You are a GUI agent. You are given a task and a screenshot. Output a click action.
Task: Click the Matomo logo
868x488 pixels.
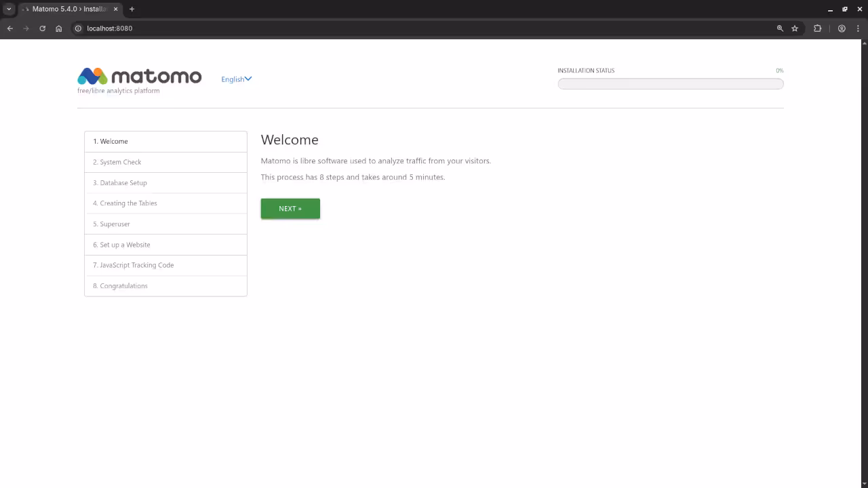[139, 77]
